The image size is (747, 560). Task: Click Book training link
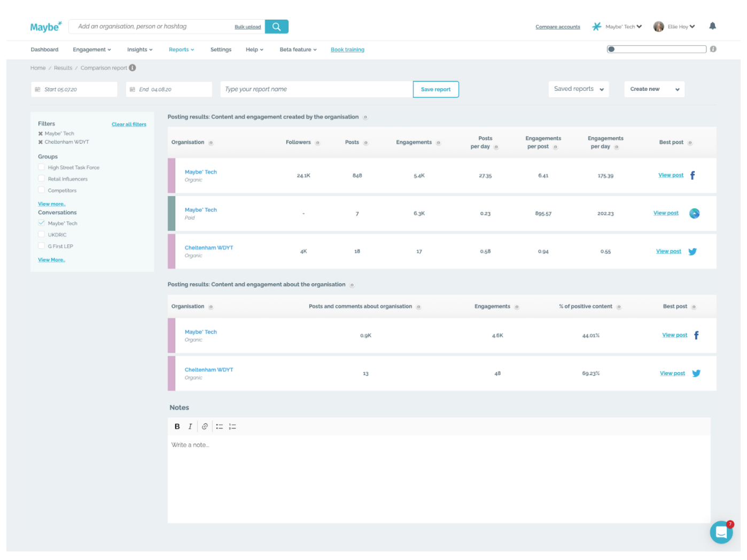[347, 50]
